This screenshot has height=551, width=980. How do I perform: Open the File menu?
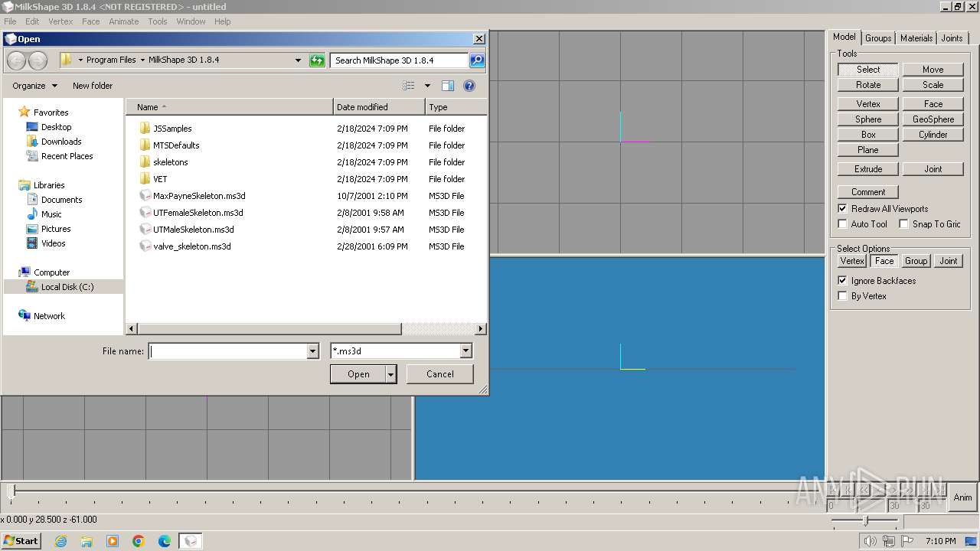pos(10,21)
